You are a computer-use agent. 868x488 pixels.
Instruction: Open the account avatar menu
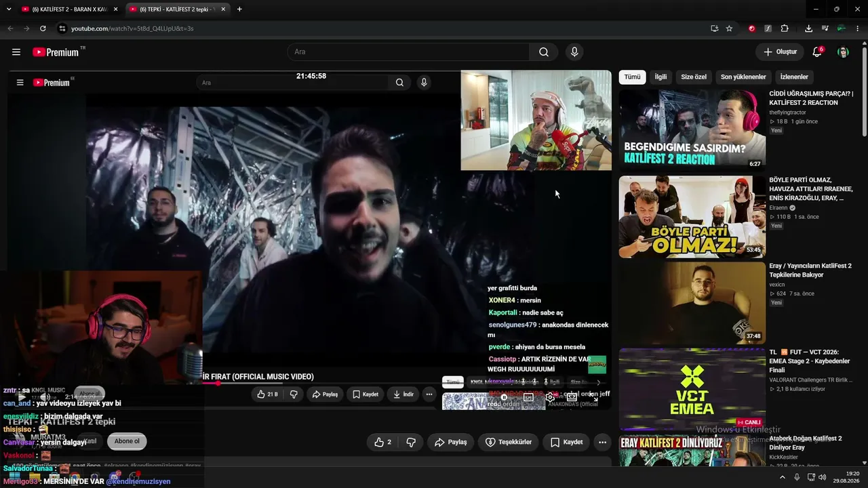(x=843, y=52)
